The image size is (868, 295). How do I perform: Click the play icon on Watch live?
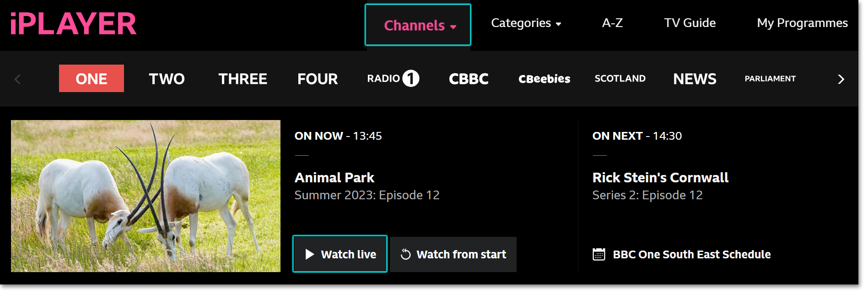[x=311, y=254]
